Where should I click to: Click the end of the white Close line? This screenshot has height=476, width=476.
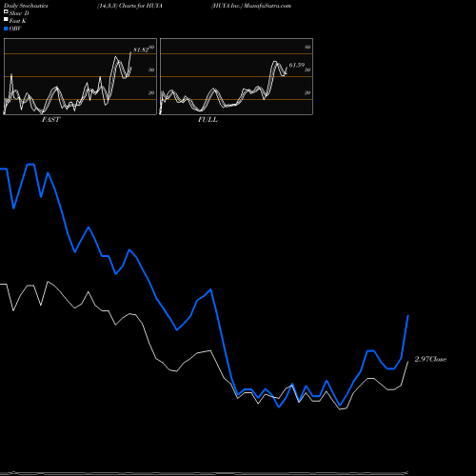(x=407, y=362)
